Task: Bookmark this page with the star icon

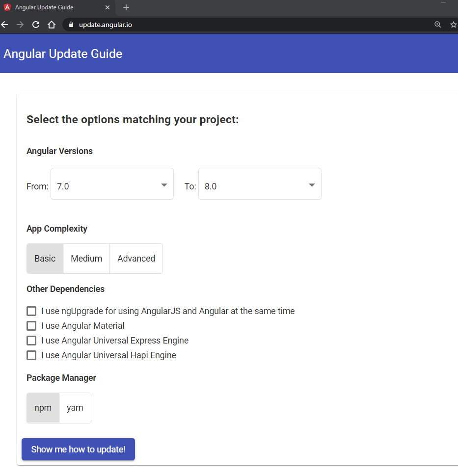Action: [454, 25]
